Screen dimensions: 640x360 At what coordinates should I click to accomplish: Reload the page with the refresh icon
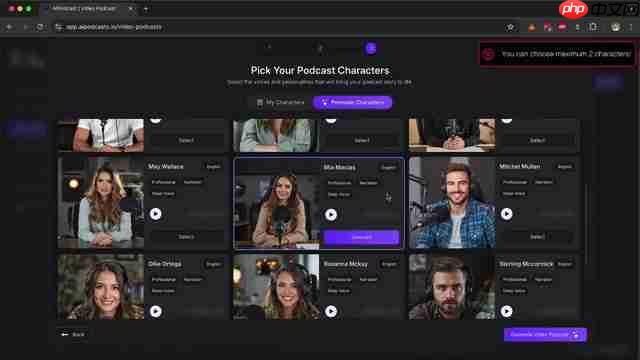(40, 27)
